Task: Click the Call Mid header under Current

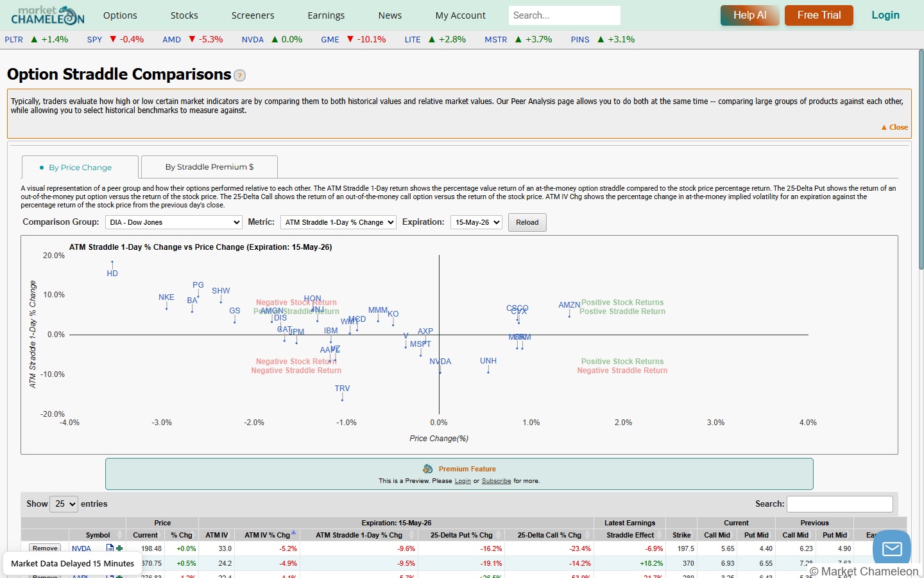Action: coord(717,535)
